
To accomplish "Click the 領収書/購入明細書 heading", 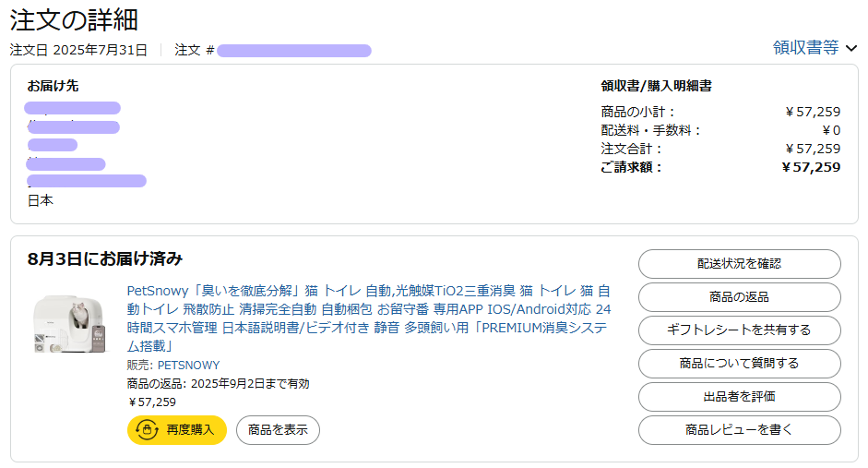I will (x=657, y=86).
